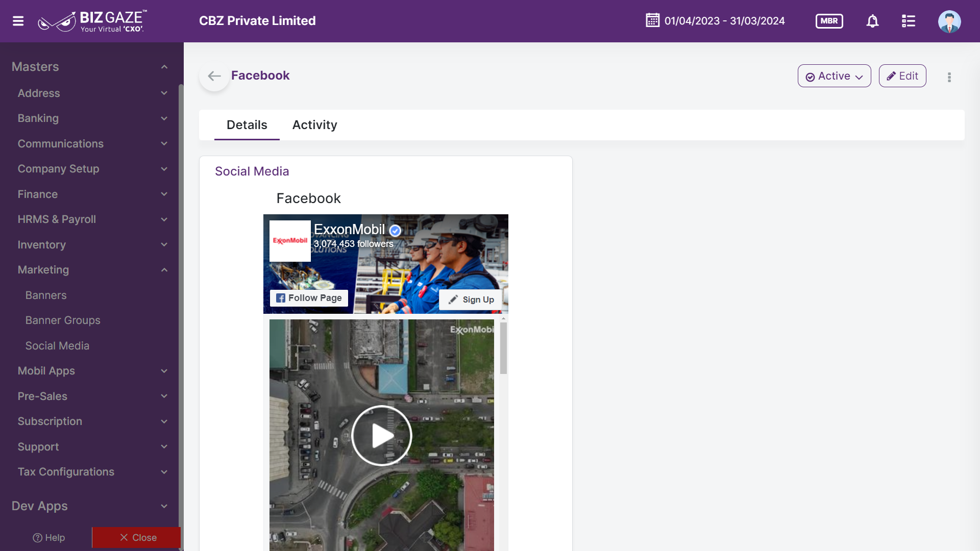Play the ExxonMobil aerial video
Image resolution: width=980 pixels, height=551 pixels.
click(381, 435)
